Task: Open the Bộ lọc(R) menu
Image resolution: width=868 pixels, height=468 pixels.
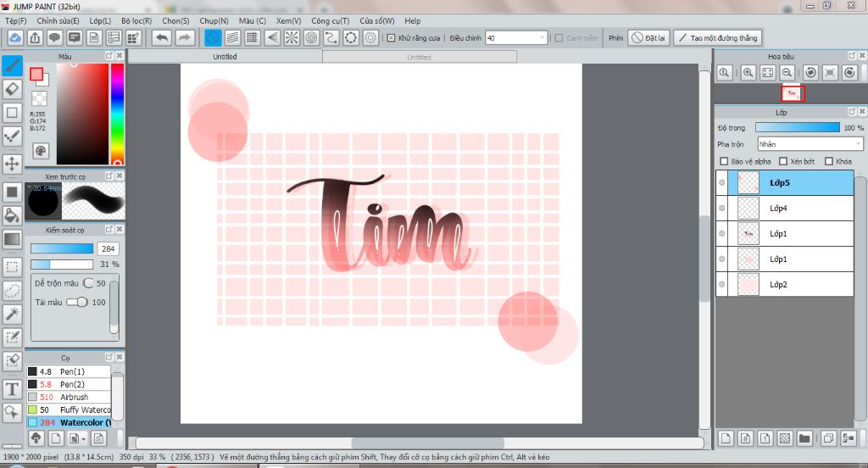Action: [136, 20]
